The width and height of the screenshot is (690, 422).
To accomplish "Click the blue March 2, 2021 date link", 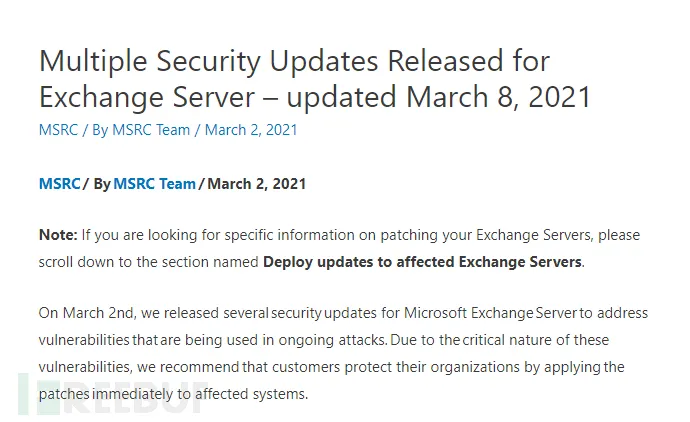I will [251, 130].
